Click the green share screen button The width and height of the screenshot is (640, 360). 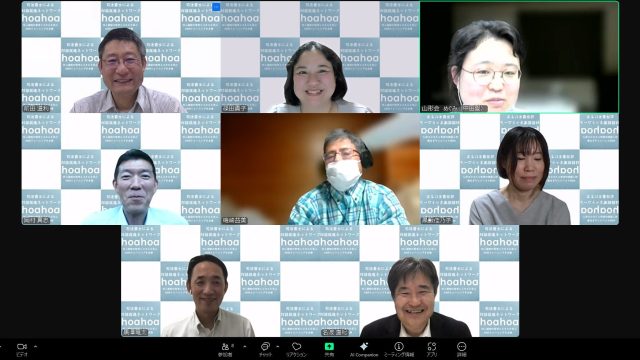pos(329,349)
